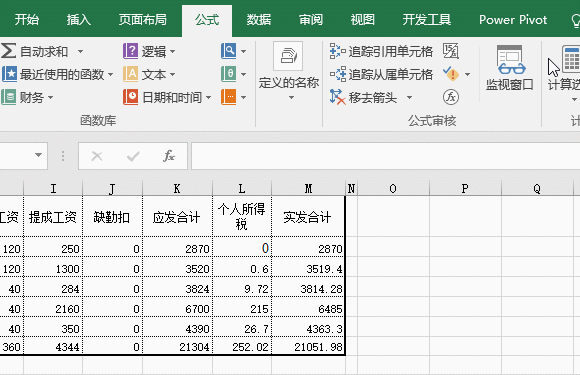Click Trace Dependents (追踪从属单元格) icon
This screenshot has width=580, height=375.
coord(338,74)
